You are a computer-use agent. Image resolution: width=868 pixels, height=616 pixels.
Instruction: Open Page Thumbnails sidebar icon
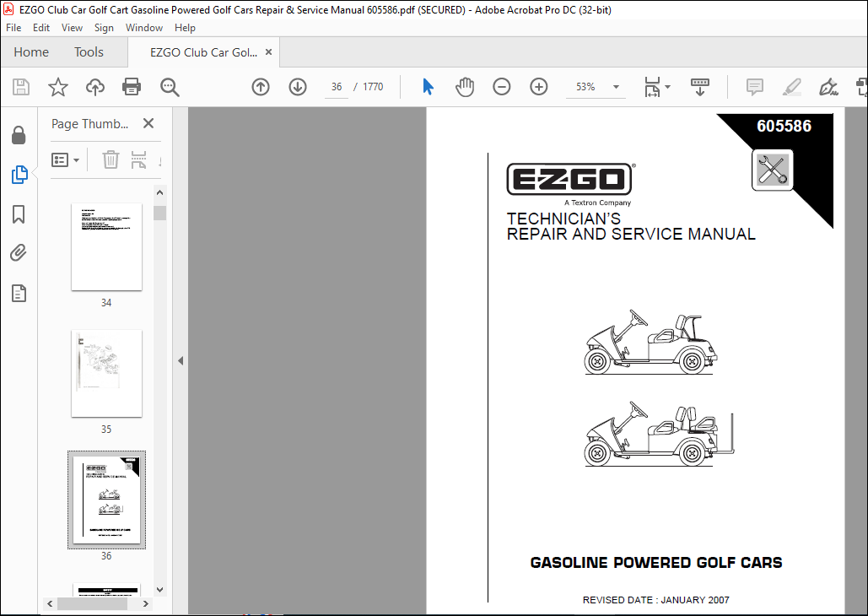tap(19, 175)
